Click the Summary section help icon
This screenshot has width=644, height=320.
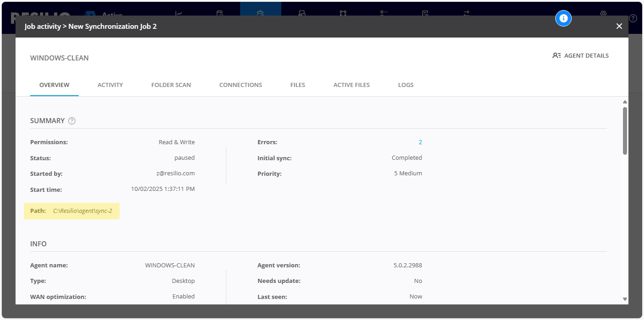pyautogui.click(x=71, y=120)
